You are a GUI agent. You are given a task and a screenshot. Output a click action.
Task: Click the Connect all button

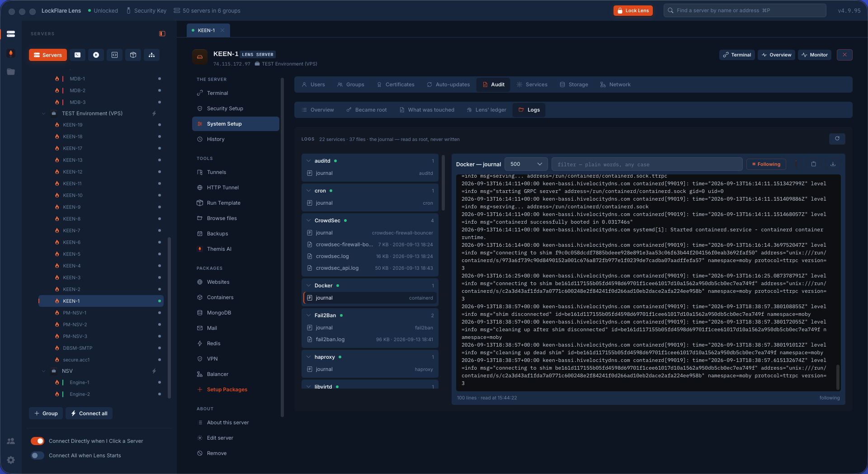(89, 413)
